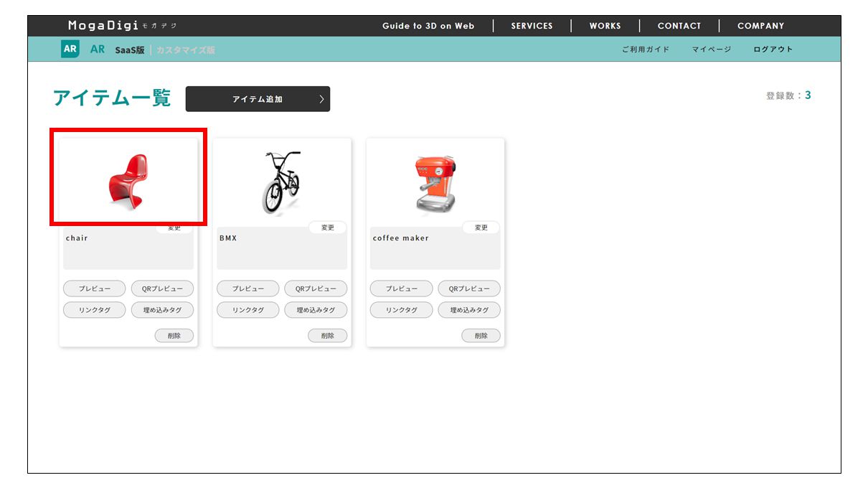This screenshot has width=868, height=488.
Task: Open the BMX bike thumbnail
Action: pos(282,182)
